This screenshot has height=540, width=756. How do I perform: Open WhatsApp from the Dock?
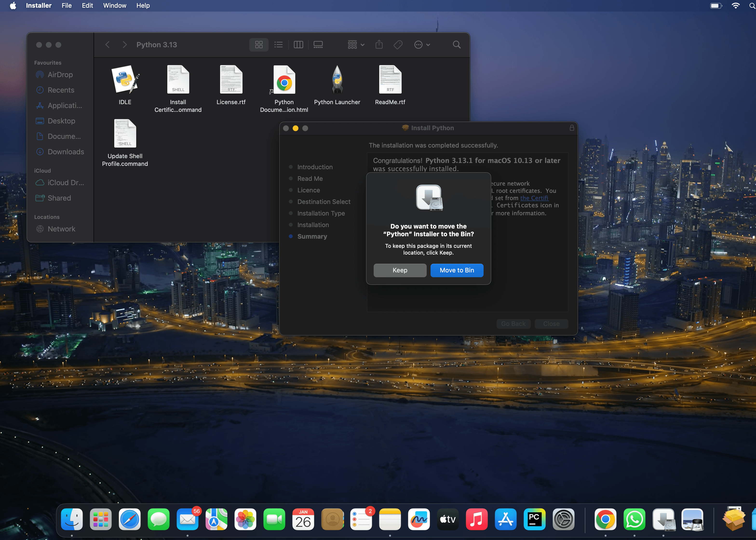(634, 519)
